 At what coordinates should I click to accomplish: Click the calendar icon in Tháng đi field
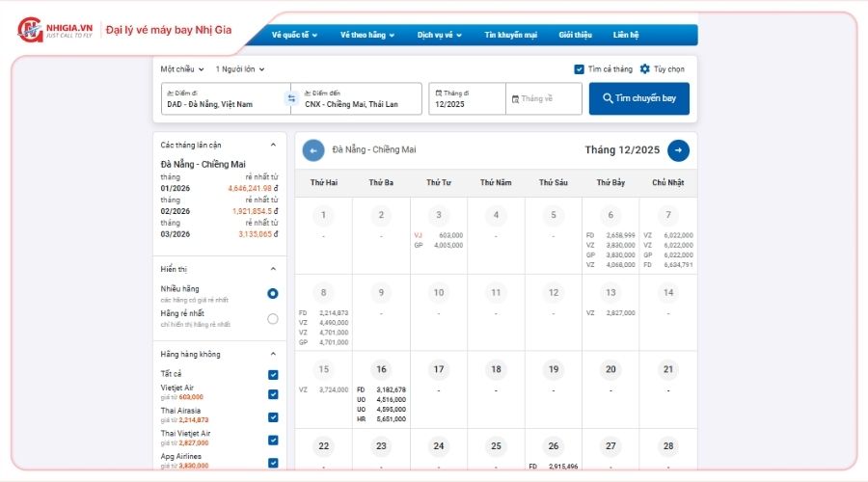(438, 94)
